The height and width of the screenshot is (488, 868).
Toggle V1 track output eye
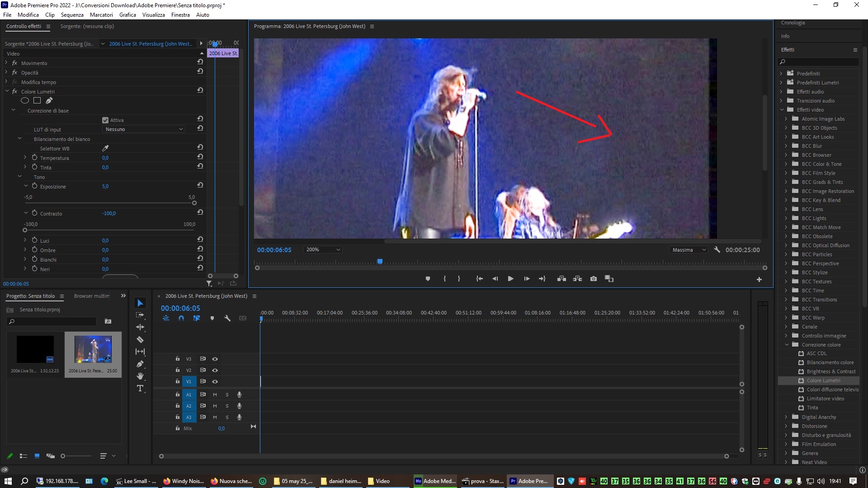pyautogui.click(x=215, y=381)
